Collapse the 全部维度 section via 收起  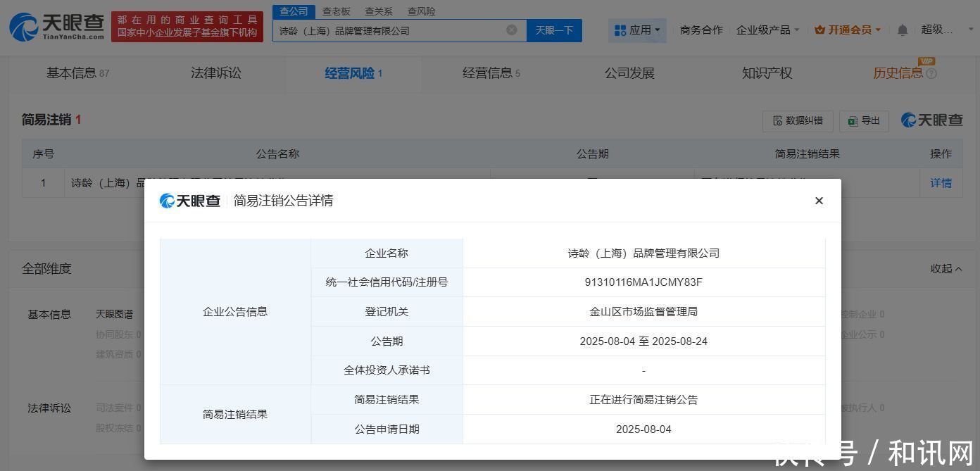946,269
